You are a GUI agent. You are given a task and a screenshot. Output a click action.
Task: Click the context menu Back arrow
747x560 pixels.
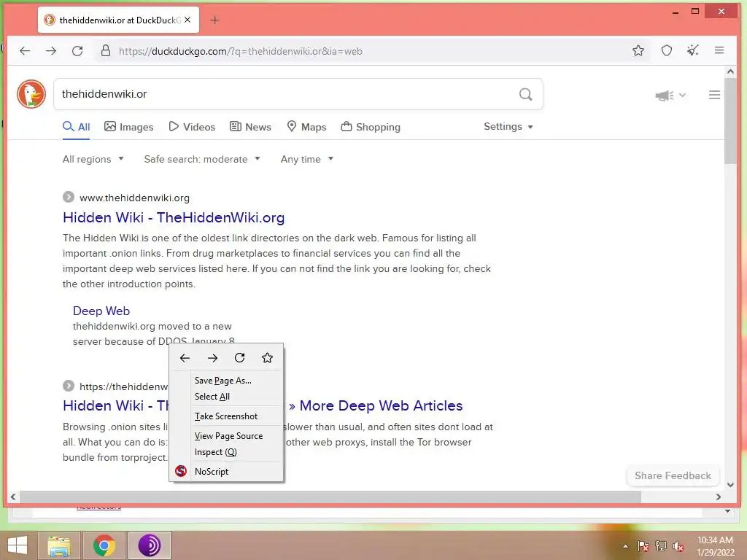[185, 357]
